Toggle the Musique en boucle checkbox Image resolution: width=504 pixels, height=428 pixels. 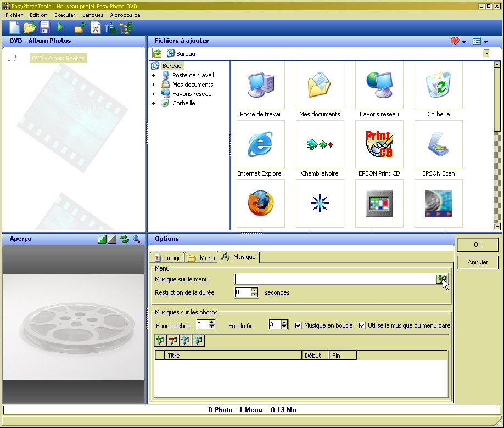299,325
